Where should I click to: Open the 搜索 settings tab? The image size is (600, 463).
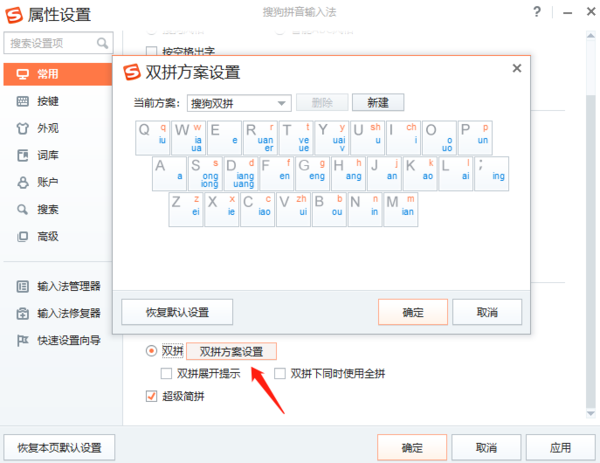(x=47, y=209)
